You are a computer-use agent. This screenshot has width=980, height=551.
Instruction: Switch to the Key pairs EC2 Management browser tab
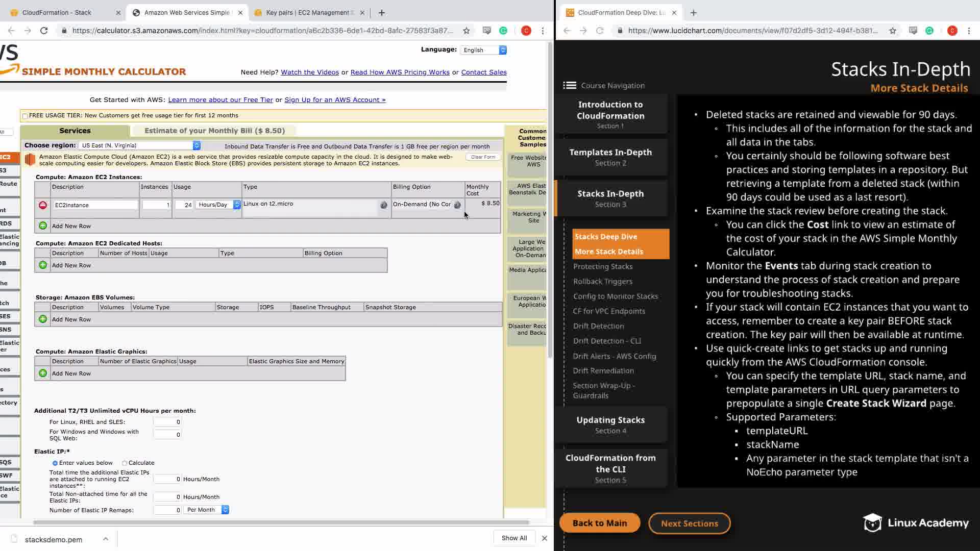click(308, 13)
